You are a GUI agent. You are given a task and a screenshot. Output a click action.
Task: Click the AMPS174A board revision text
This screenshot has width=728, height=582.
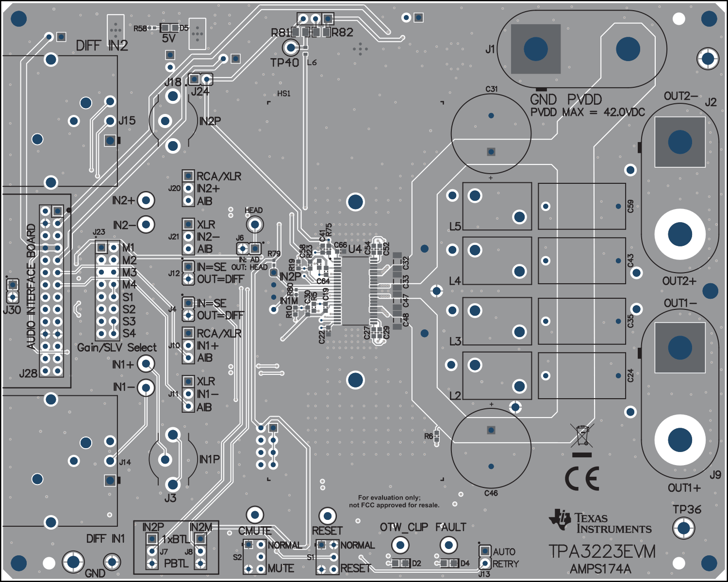tap(601, 569)
